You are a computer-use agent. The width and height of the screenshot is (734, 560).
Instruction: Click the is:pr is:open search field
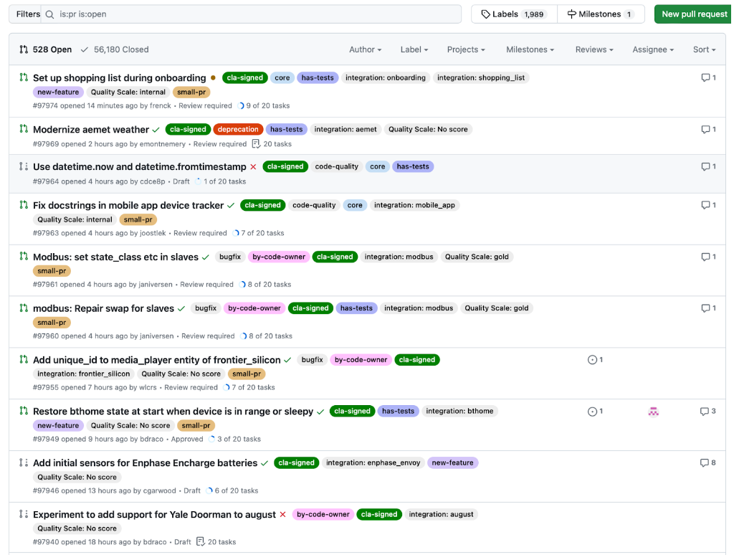(x=252, y=14)
